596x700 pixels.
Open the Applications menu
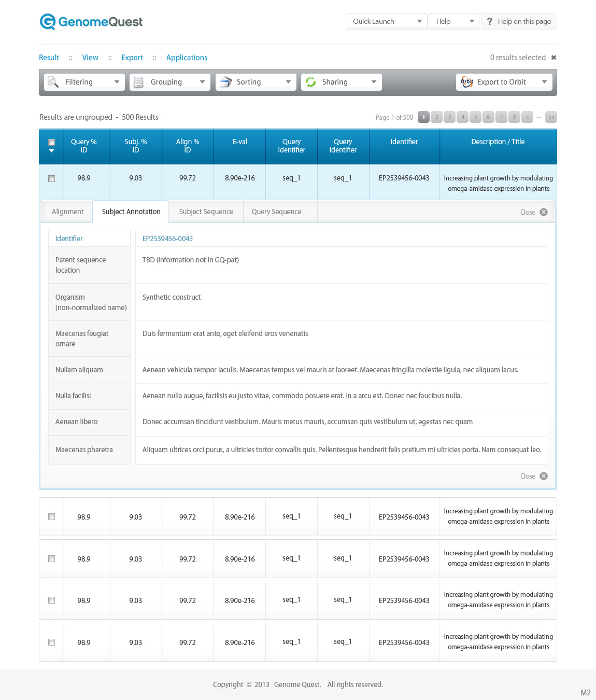187,58
